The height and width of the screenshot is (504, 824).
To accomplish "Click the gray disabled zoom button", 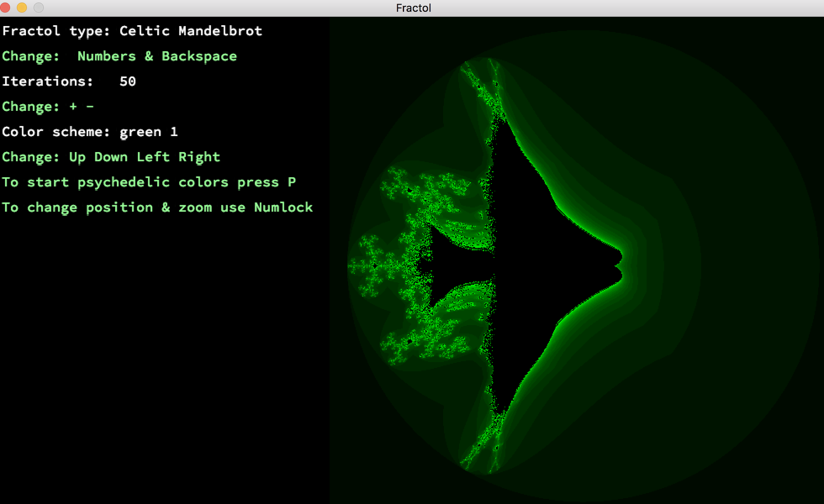I will pyautogui.click(x=39, y=8).
